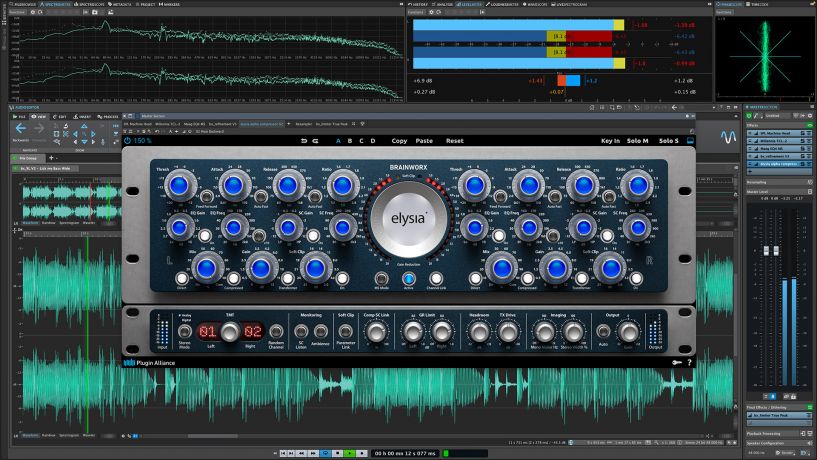The width and height of the screenshot is (817, 460).
Task: Open the 150 % plugin zoom menu
Action: pyautogui.click(x=142, y=141)
